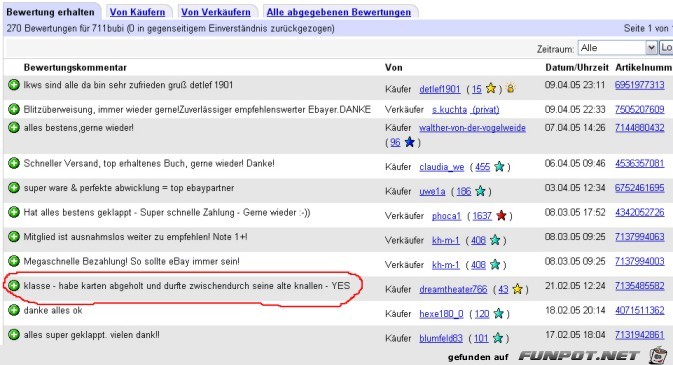Click green plus icon on 'Megaschnelle Bezahlung' row
The image size is (673, 365).
point(14,261)
